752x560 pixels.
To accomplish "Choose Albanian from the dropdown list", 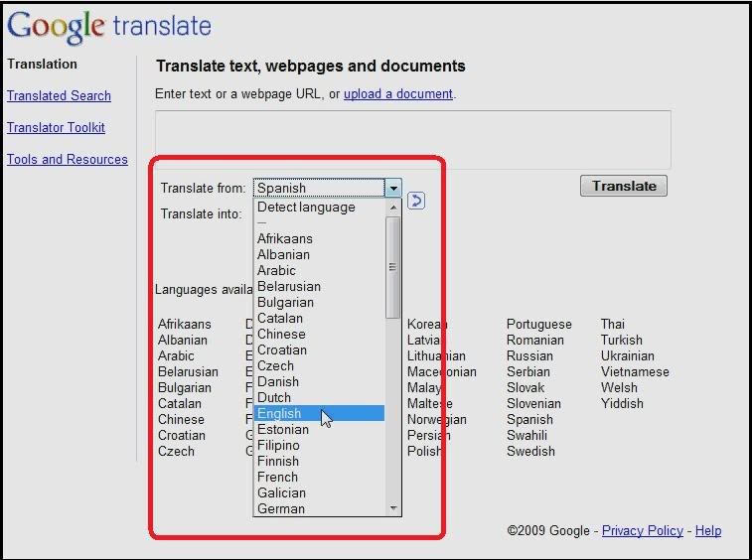I will 320,254.
